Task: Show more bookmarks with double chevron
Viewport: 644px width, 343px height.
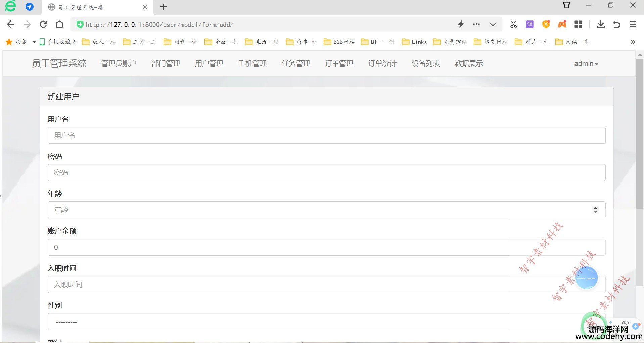Action: 633,42
